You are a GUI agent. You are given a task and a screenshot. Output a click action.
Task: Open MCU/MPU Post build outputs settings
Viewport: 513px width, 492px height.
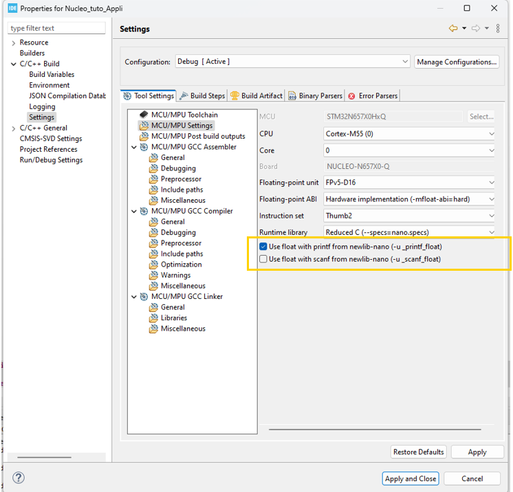193,136
